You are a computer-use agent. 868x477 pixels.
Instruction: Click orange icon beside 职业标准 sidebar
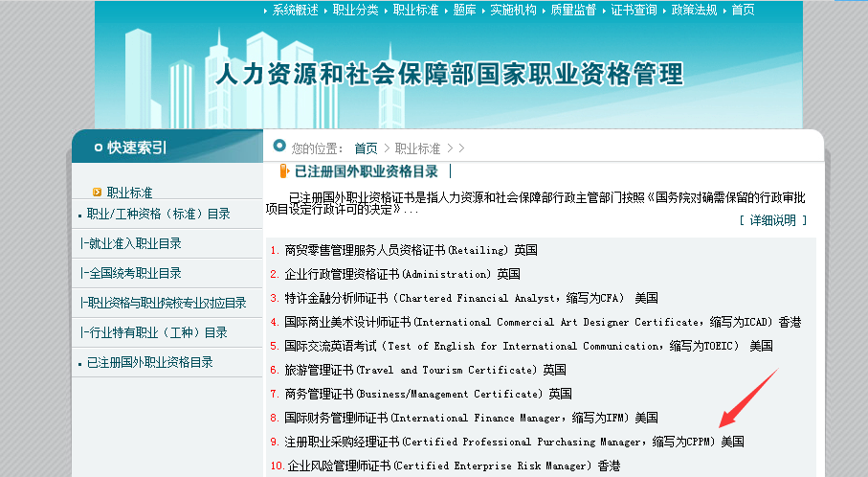pos(96,193)
